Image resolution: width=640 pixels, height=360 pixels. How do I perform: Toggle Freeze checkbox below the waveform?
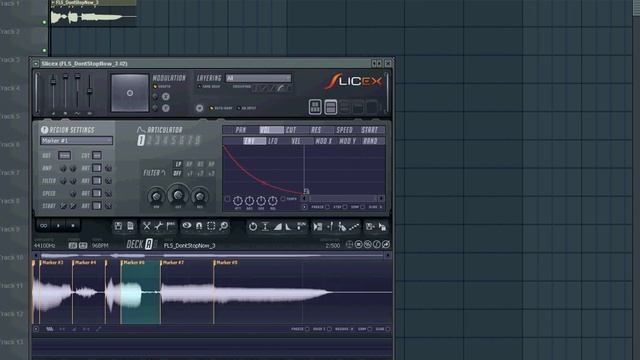tap(307, 329)
